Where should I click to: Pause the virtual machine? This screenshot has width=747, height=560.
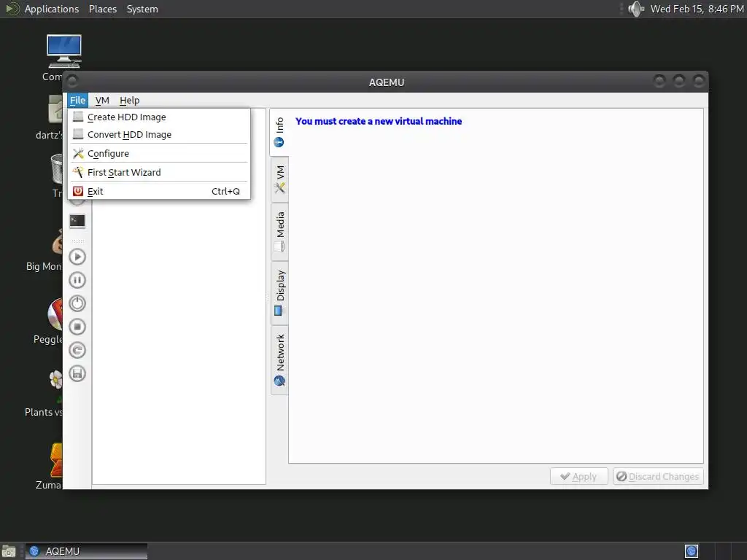[x=77, y=280]
